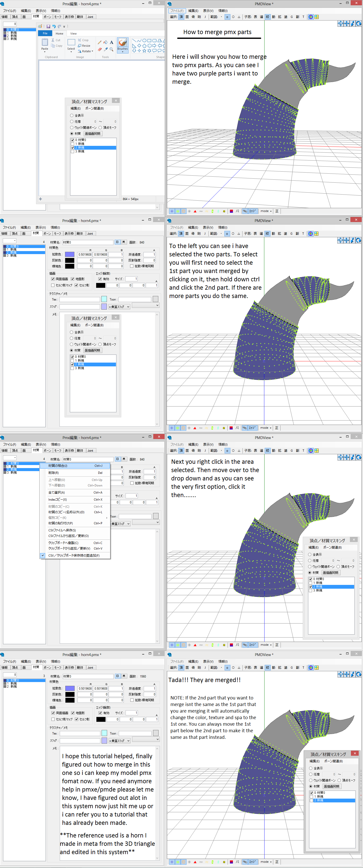Choose 全て選択(A) in the context menu
This screenshot has height=868, width=363.
75,493
